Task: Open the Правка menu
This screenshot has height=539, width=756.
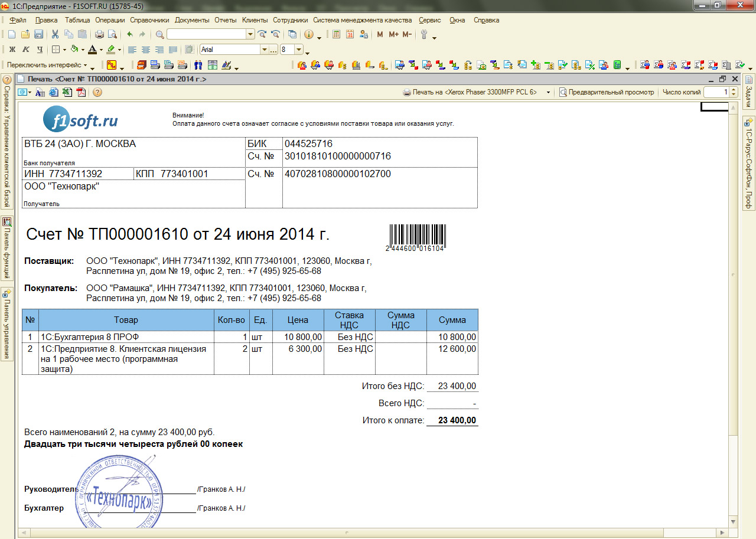Action: pyautogui.click(x=47, y=20)
